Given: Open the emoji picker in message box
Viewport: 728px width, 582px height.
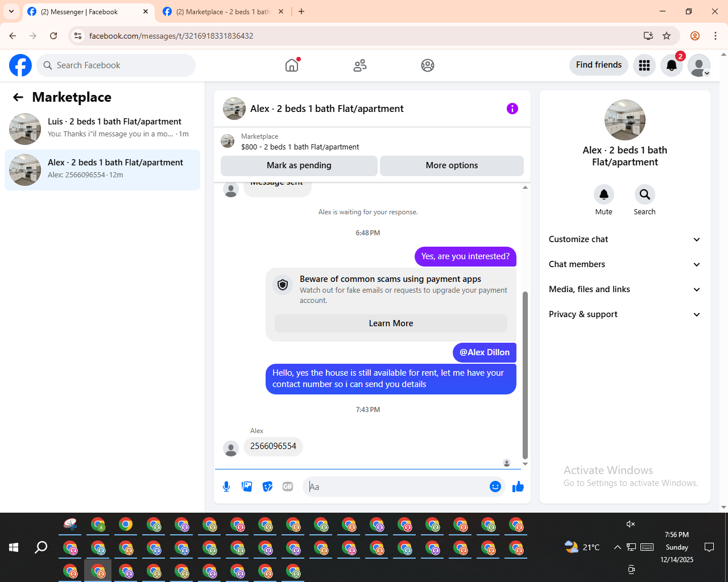Looking at the screenshot, I should [x=495, y=487].
